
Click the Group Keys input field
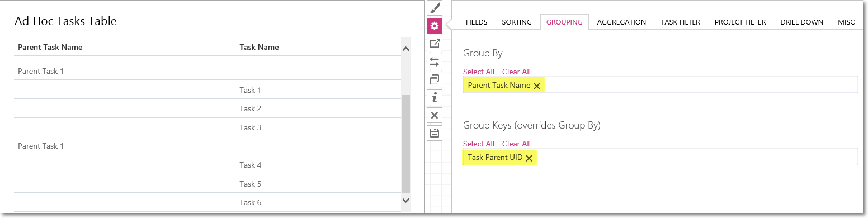pos(660,157)
